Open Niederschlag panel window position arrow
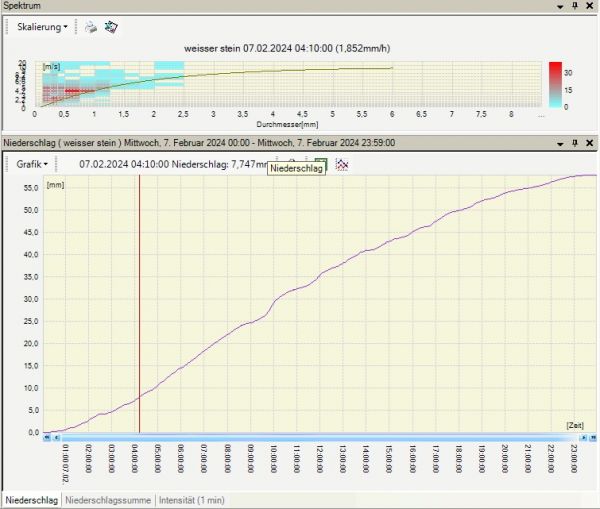This screenshot has width=600, height=509. (x=560, y=143)
